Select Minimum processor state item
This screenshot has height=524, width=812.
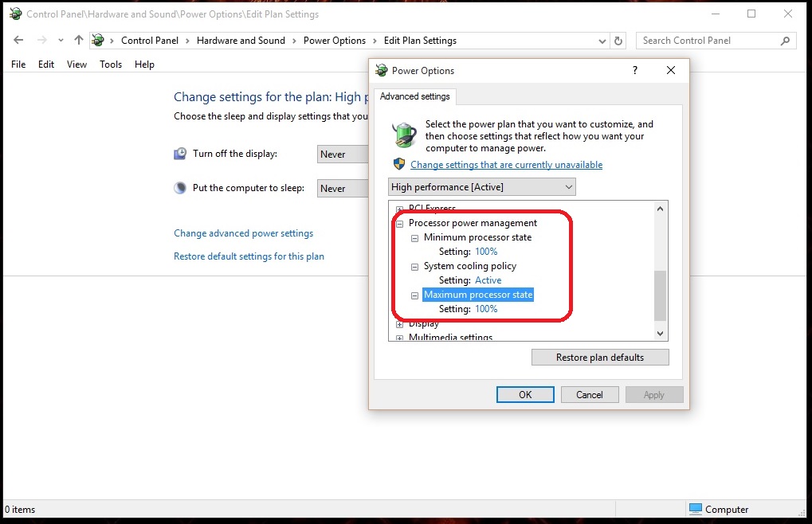pos(477,237)
